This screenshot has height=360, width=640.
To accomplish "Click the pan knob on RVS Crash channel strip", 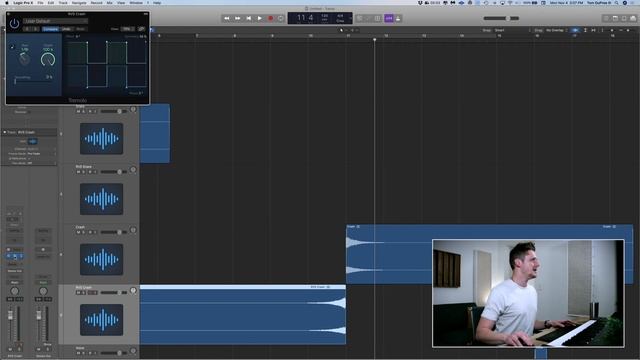I will click(x=14, y=291).
